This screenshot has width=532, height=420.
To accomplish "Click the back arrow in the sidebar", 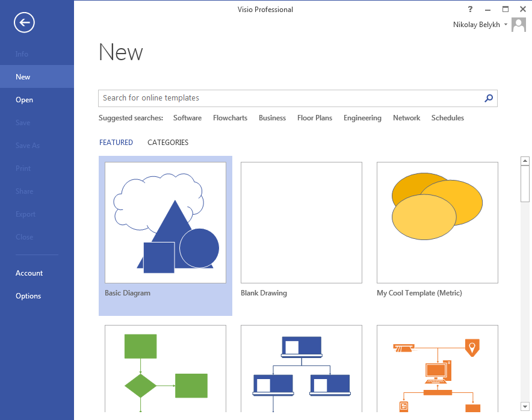I will click(23, 22).
